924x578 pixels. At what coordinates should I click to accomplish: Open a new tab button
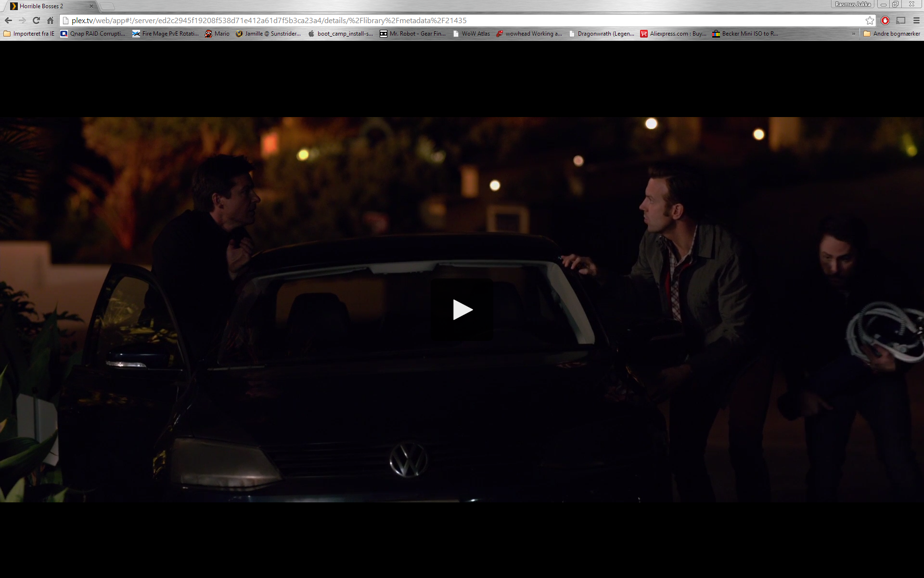pyautogui.click(x=107, y=6)
